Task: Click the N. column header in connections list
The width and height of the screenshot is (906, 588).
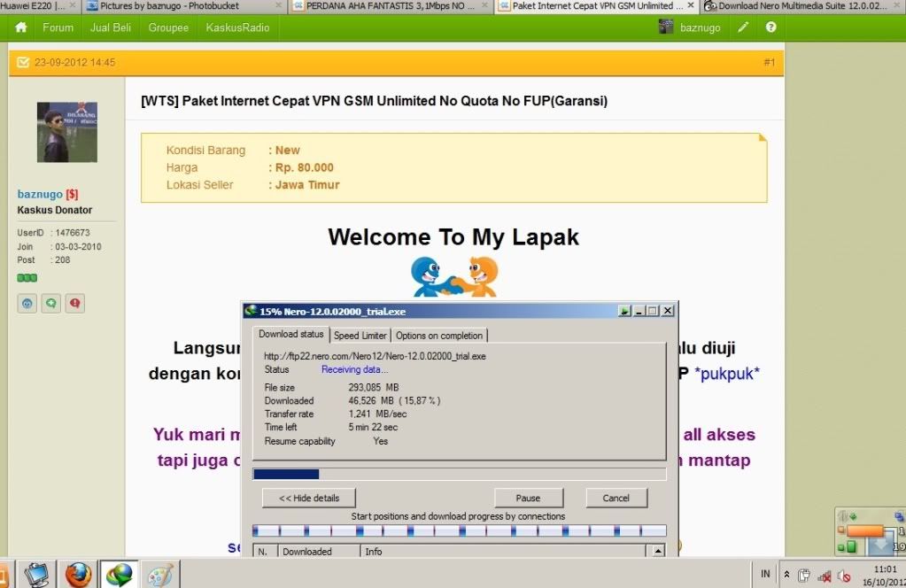Action: [x=265, y=552]
